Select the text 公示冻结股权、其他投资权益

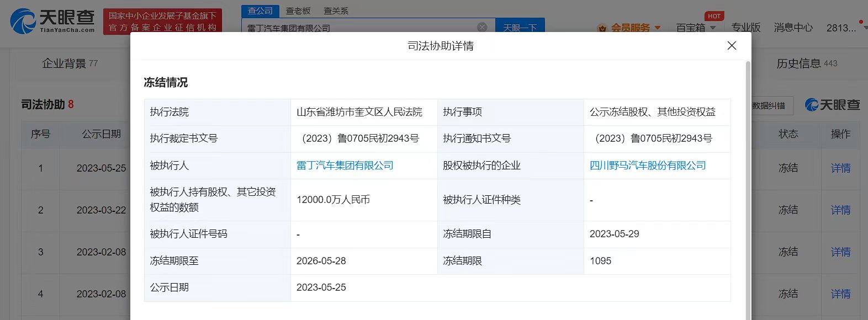653,112
